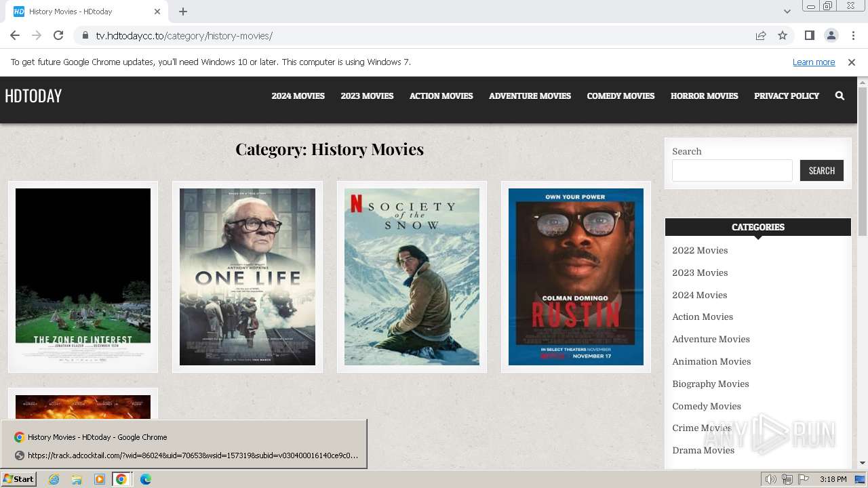This screenshot has height=488, width=868.
Task: Click the page scrollbar up arrow
Action: click(863, 82)
